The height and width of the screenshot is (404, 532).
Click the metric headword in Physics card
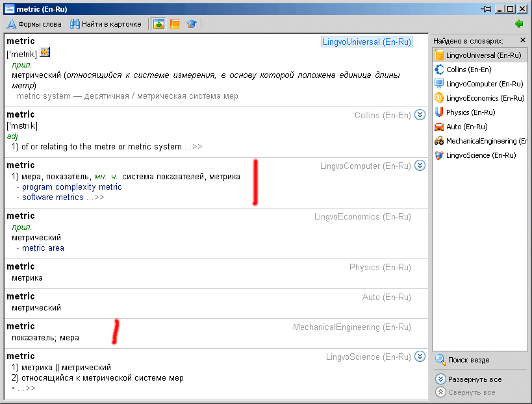point(21,266)
